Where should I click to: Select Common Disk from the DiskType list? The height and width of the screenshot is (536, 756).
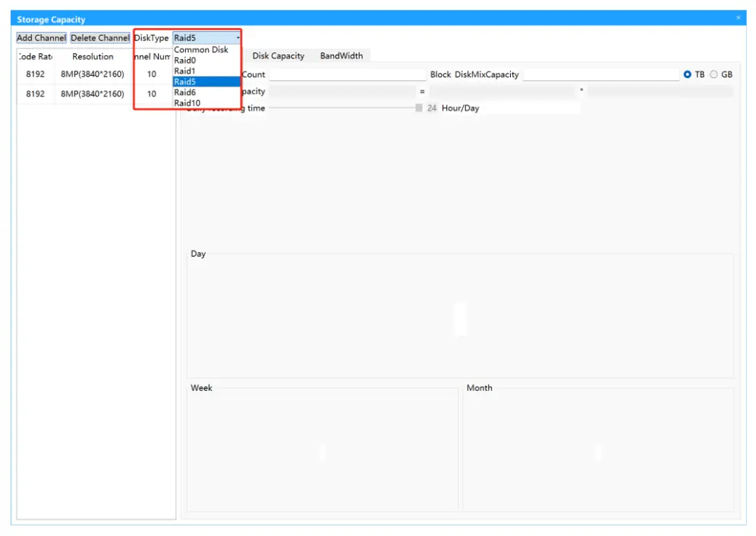(x=206, y=49)
